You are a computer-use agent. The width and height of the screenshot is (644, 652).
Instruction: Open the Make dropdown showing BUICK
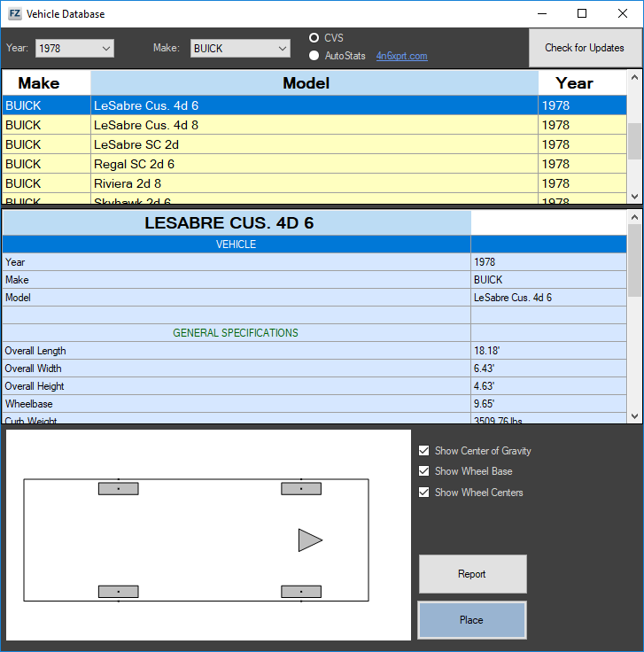240,48
